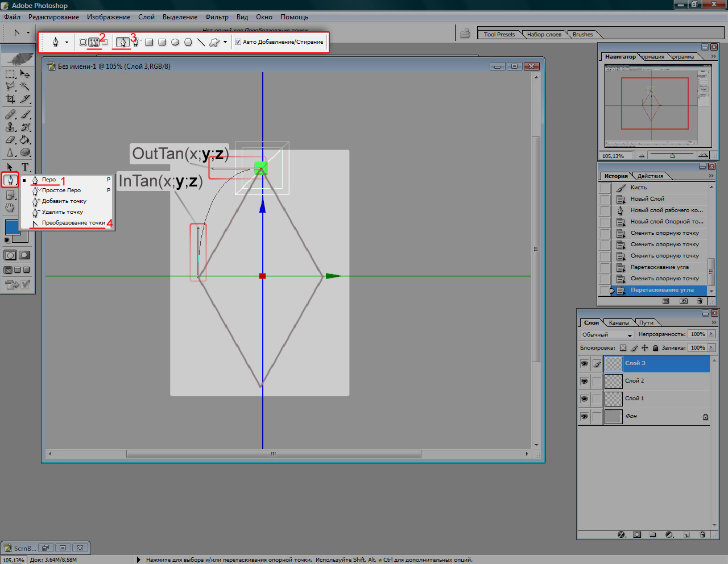Open the Фильтр menu

216,17
